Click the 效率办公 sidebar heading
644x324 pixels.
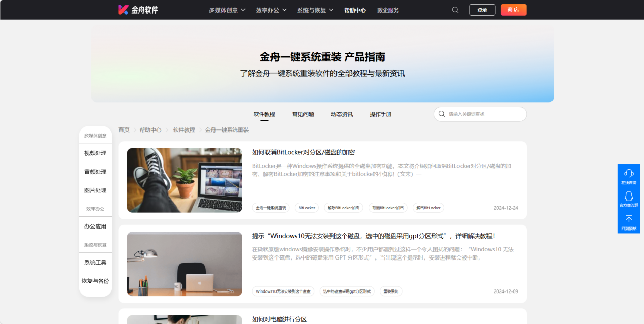[x=96, y=209]
